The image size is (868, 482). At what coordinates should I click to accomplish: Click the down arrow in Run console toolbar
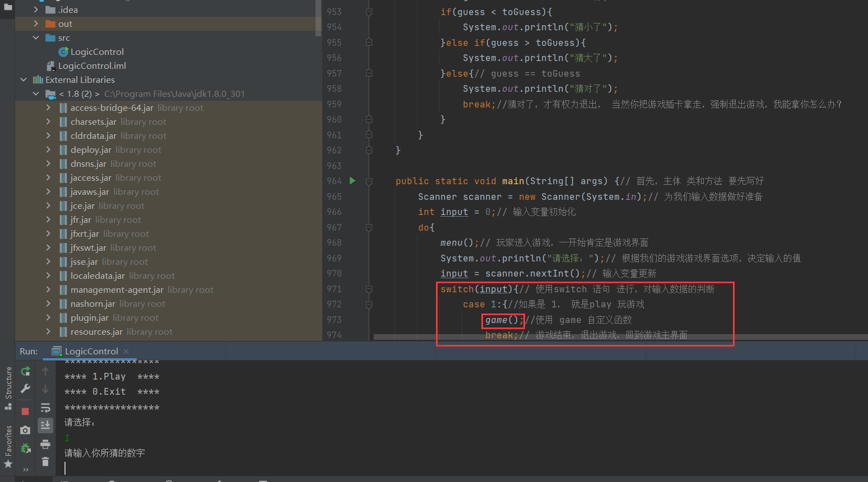[x=45, y=389]
